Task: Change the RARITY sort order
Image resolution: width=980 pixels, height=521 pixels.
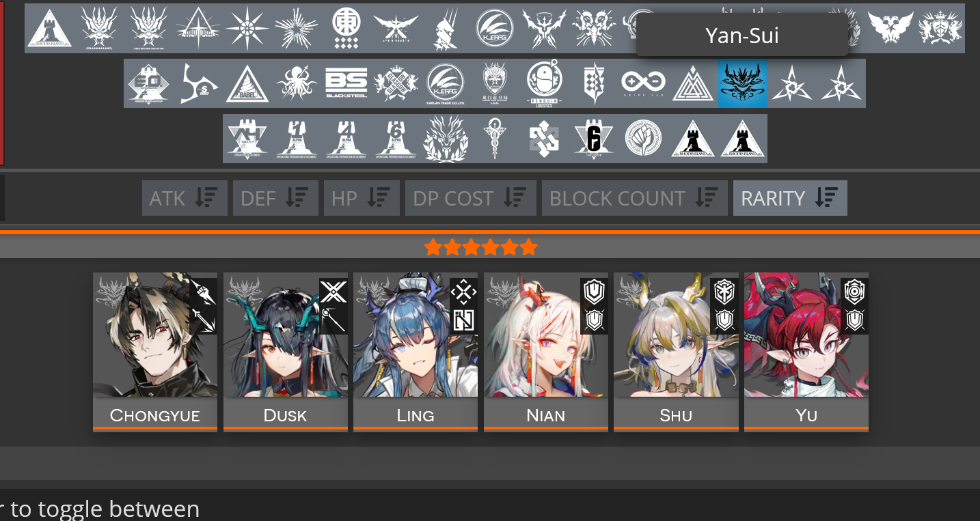Action: point(790,198)
